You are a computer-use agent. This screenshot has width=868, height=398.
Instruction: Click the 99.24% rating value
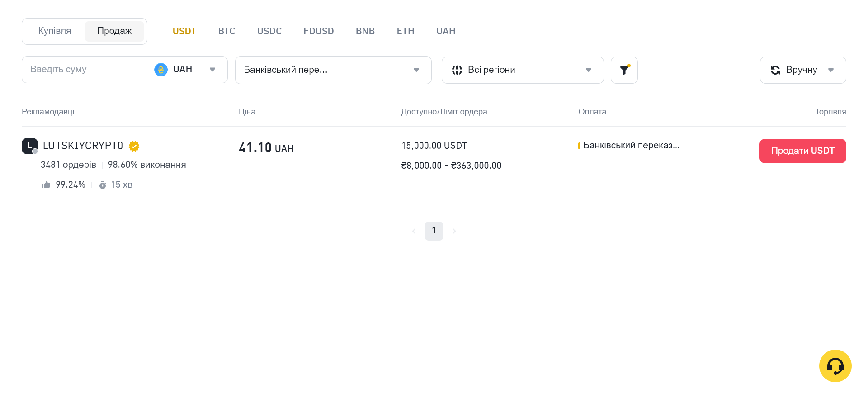click(x=71, y=185)
